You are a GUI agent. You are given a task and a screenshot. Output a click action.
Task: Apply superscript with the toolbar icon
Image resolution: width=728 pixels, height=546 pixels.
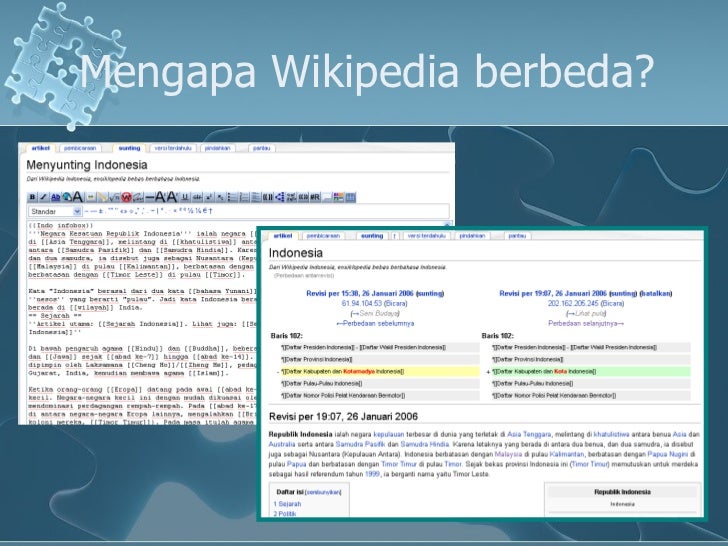click(x=208, y=197)
